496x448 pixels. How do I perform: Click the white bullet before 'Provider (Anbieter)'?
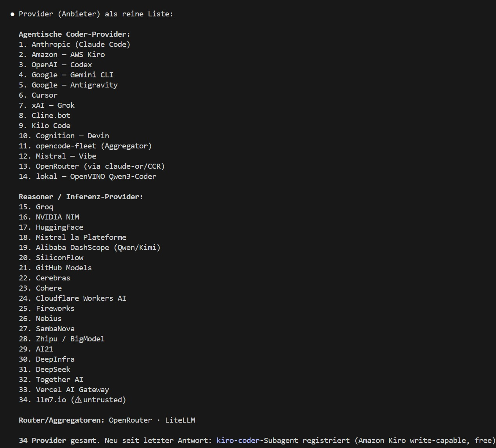(x=13, y=14)
